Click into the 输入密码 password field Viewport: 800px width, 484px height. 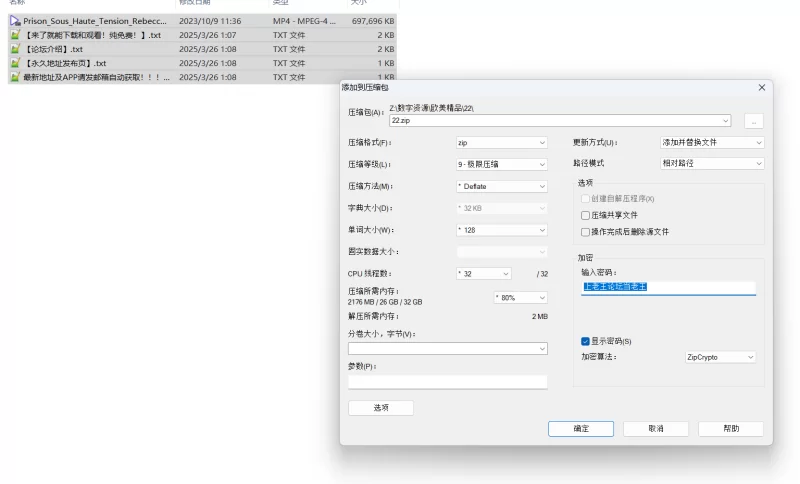pyautogui.click(x=668, y=287)
